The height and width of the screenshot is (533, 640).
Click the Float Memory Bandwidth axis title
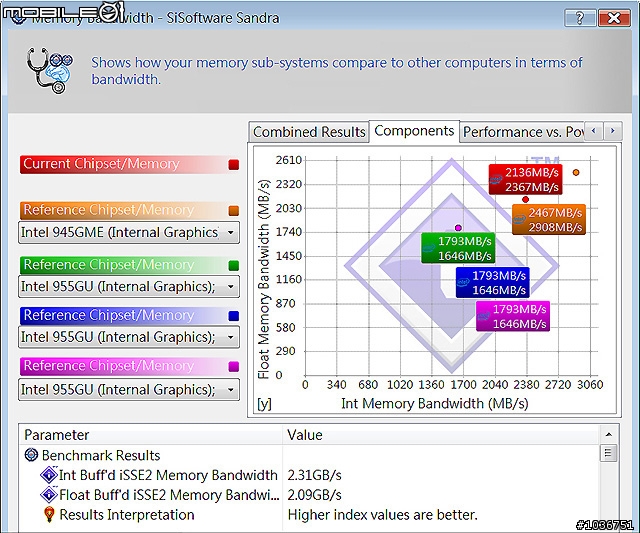(x=264, y=279)
